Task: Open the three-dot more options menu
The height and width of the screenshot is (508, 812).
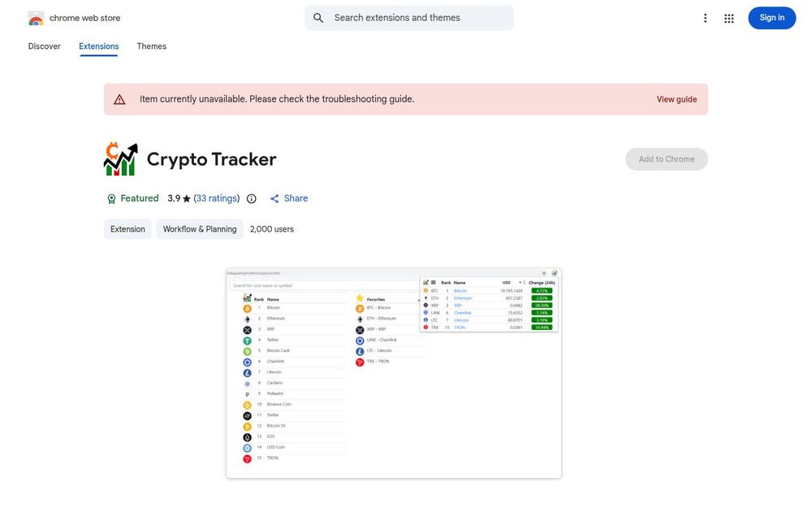Action: 705,18
